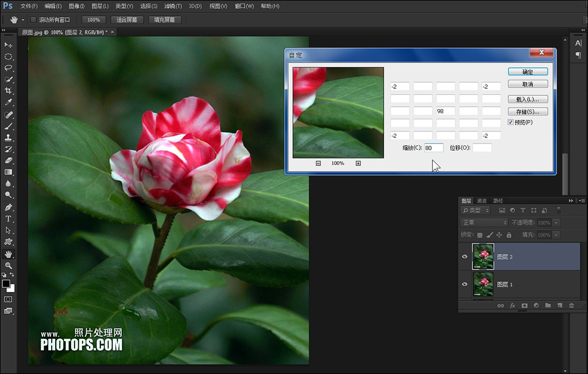Select the Move tool
Viewport: 588px width, 374px height.
pyautogui.click(x=8, y=45)
